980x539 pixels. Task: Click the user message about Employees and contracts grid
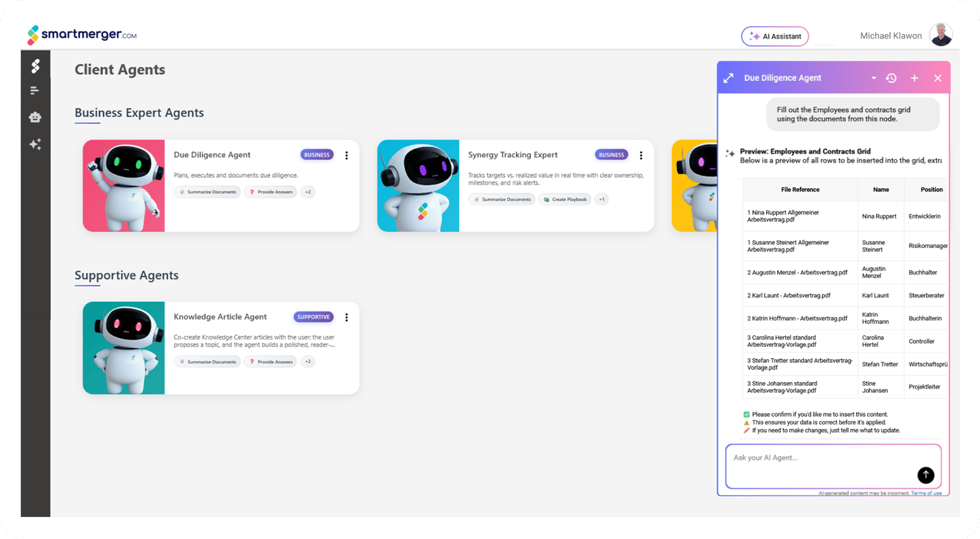[x=853, y=114]
